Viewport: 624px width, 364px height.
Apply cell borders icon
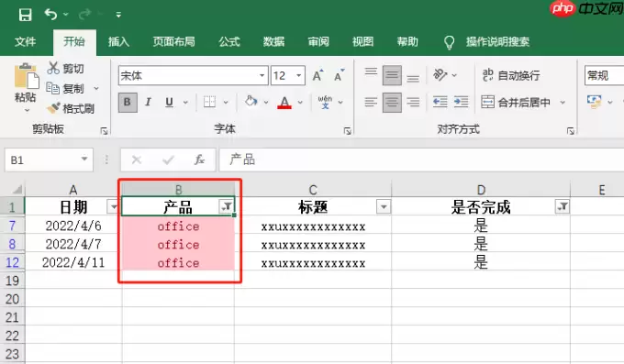(x=210, y=102)
